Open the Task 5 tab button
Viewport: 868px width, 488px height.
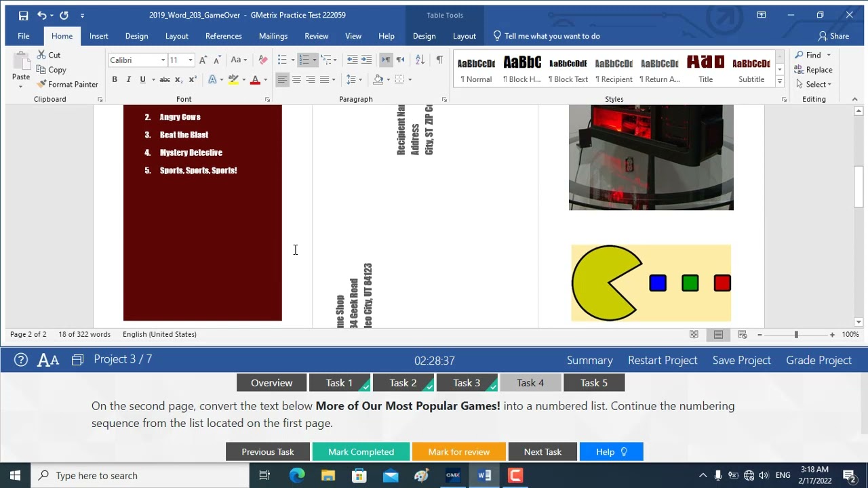tap(594, 383)
